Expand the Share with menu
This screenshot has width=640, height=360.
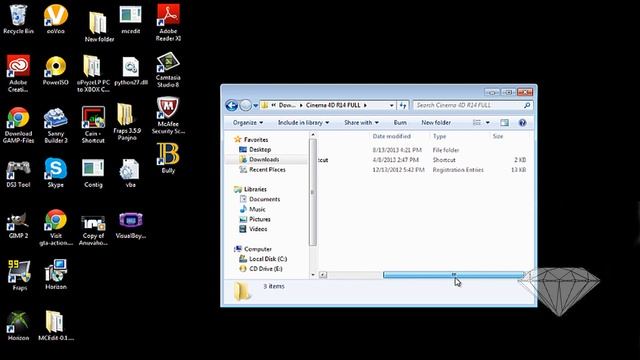point(361,122)
